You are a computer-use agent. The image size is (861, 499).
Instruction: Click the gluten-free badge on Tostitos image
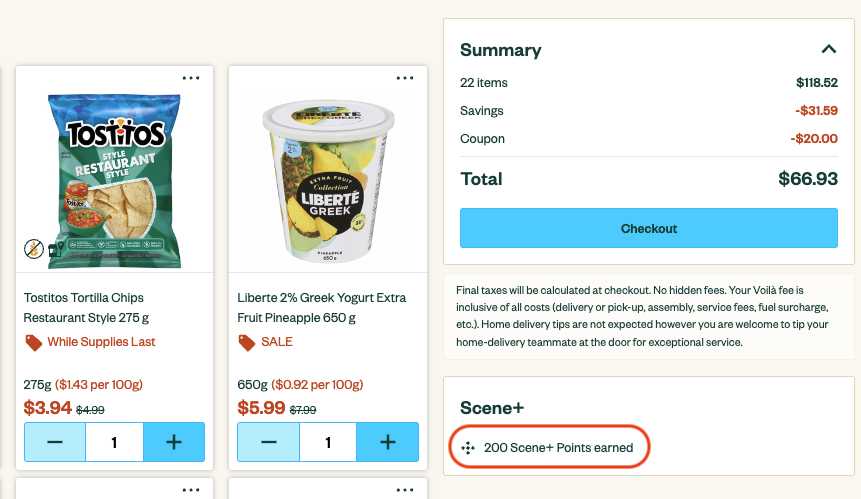pos(34,249)
